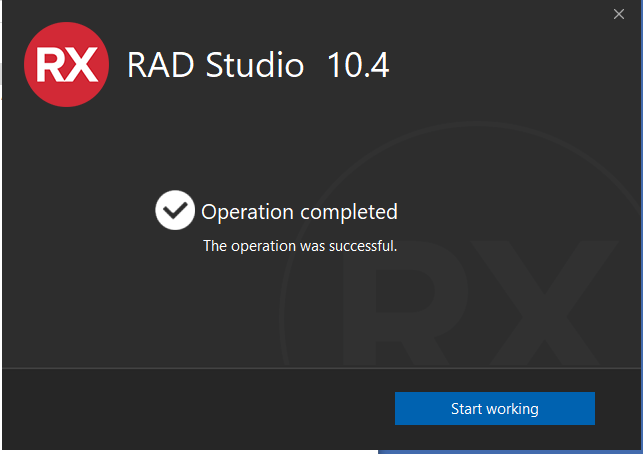The width and height of the screenshot is (643, 454).
Task: Click 'The operation was successful.' message
Action: click(x=300, y=246)
